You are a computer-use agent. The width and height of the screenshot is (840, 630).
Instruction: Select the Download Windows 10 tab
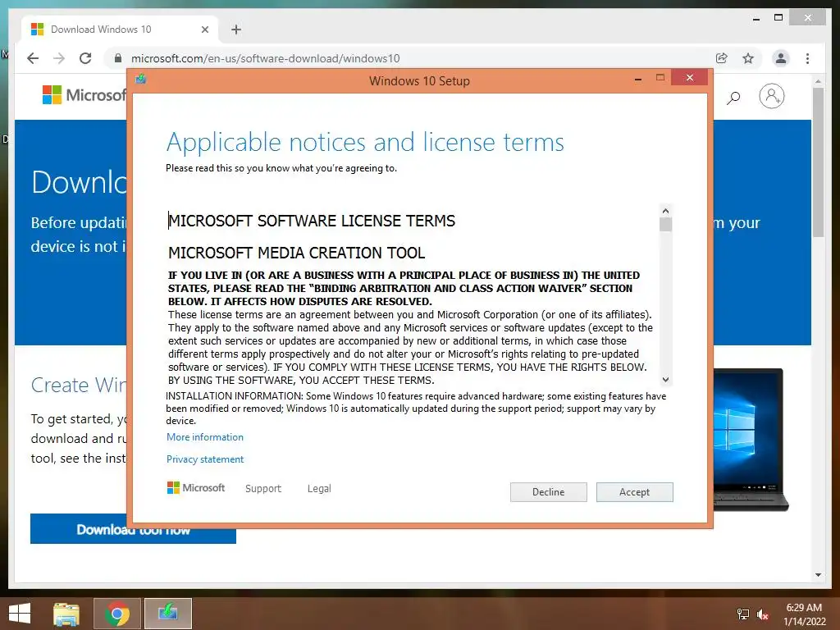(x=120, y=30)
